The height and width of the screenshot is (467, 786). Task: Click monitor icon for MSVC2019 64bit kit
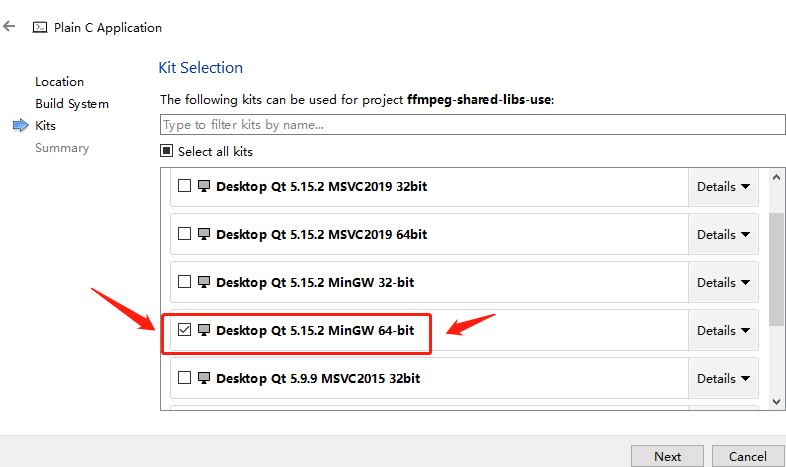[204, 234]
